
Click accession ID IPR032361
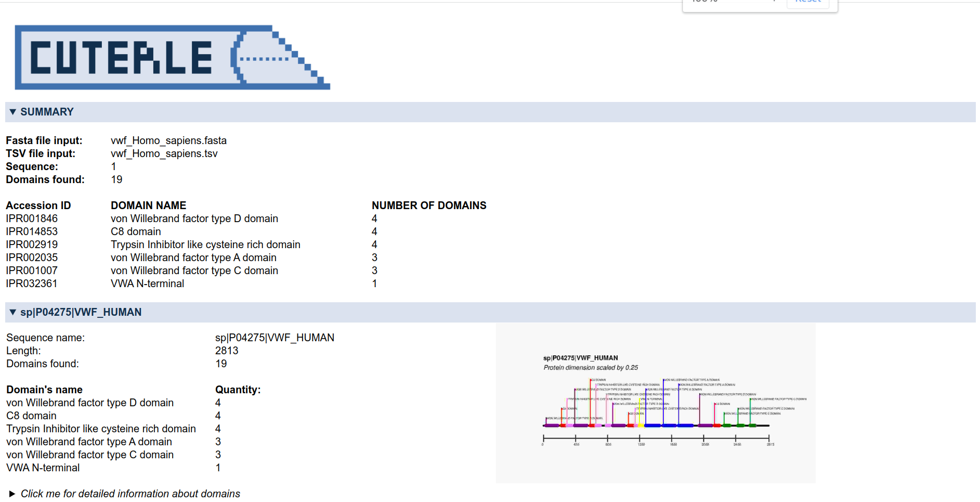32,284
